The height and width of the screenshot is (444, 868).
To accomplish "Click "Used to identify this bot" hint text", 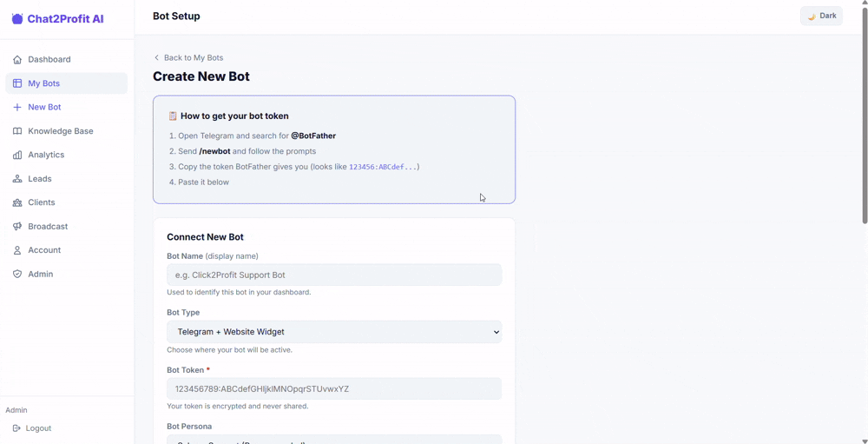I will 239,292.
